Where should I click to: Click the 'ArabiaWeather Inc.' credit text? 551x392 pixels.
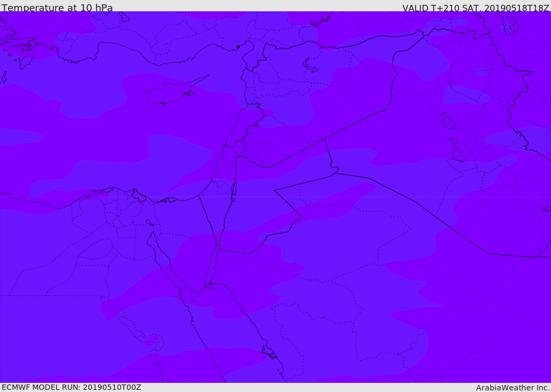coord(513,388)
